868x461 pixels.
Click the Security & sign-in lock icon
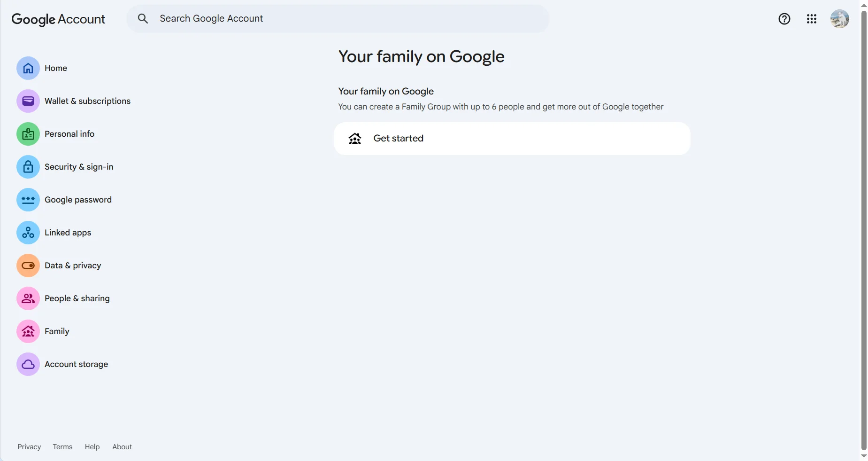click(28, 167)
